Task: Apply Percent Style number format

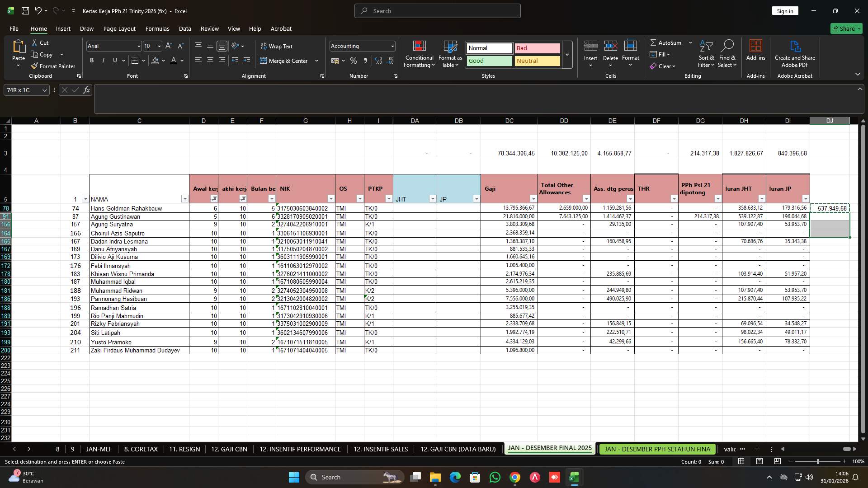Action: [354, 61]
